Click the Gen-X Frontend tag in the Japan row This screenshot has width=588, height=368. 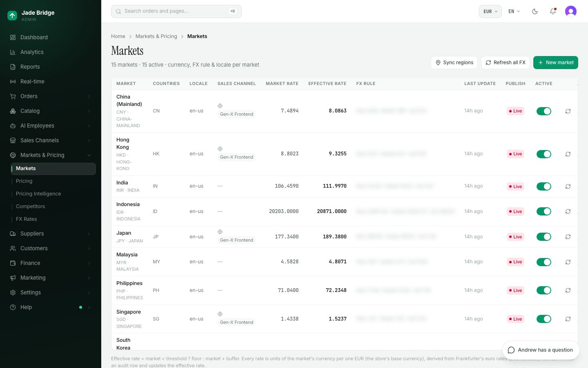(x=236, y=240)
